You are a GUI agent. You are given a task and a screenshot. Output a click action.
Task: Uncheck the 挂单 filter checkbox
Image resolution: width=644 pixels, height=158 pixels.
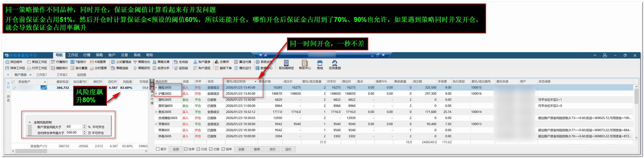click(x=186, y=149)
